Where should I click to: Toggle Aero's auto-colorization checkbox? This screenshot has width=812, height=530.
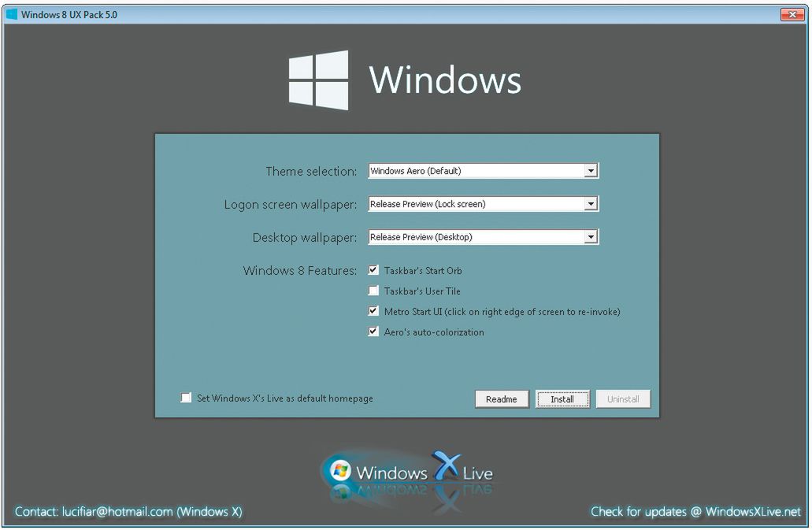(x=373, y=332)
